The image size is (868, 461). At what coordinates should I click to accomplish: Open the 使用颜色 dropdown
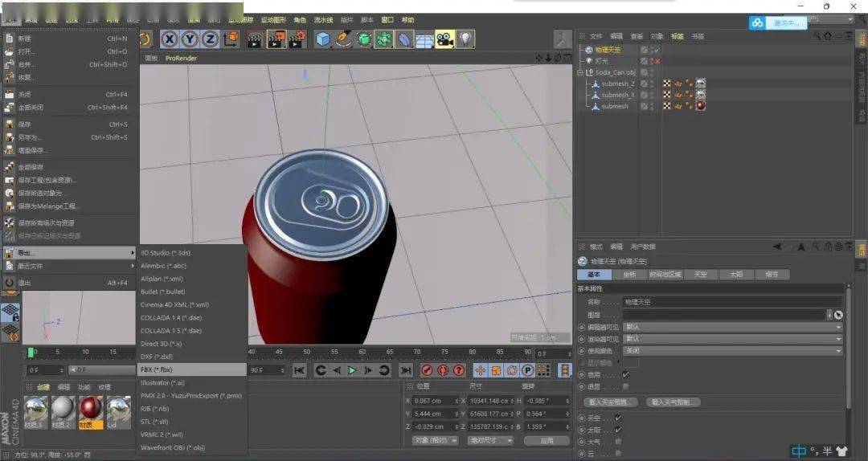pyautogui.click(x=732, y=351)
